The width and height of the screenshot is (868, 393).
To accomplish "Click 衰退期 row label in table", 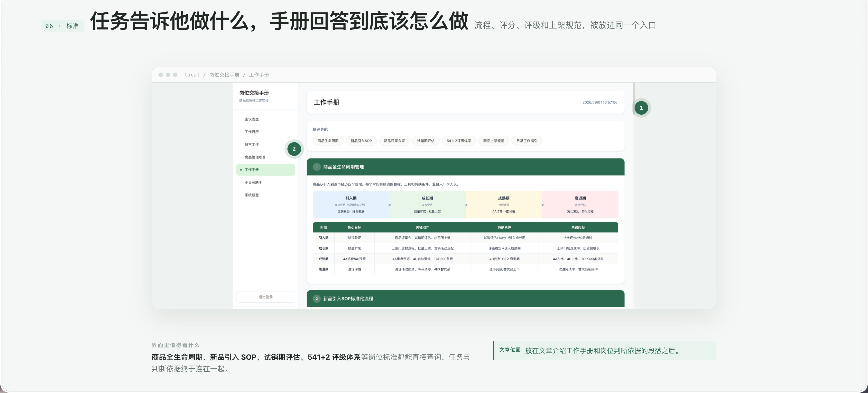I will (323, 269).
